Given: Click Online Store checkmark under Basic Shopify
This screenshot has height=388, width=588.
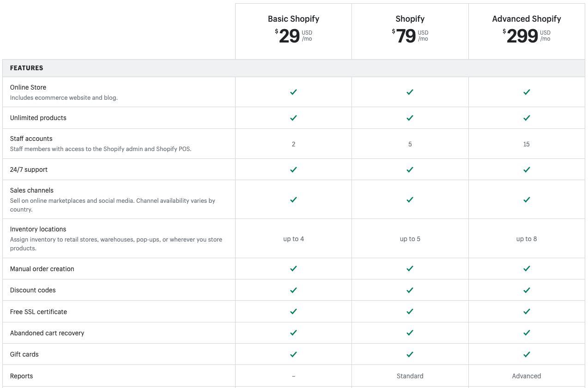Looking at the screenshot, I should (293, 92).
